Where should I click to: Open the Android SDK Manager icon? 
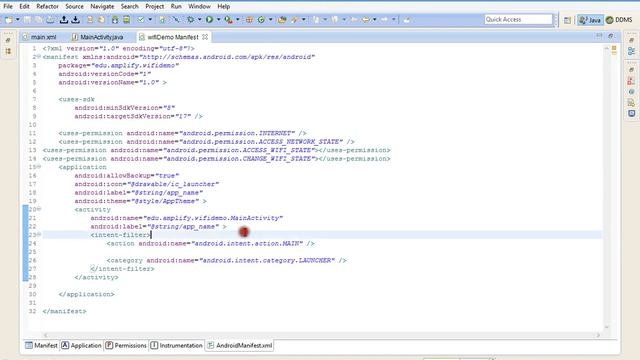click(115, 20)
